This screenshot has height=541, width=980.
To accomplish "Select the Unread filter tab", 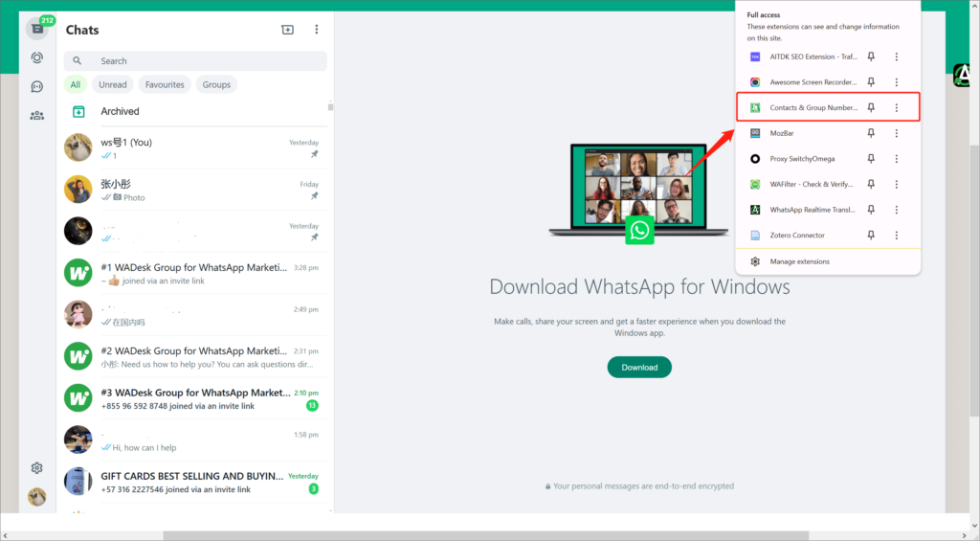I will click(x=113, y=84).
